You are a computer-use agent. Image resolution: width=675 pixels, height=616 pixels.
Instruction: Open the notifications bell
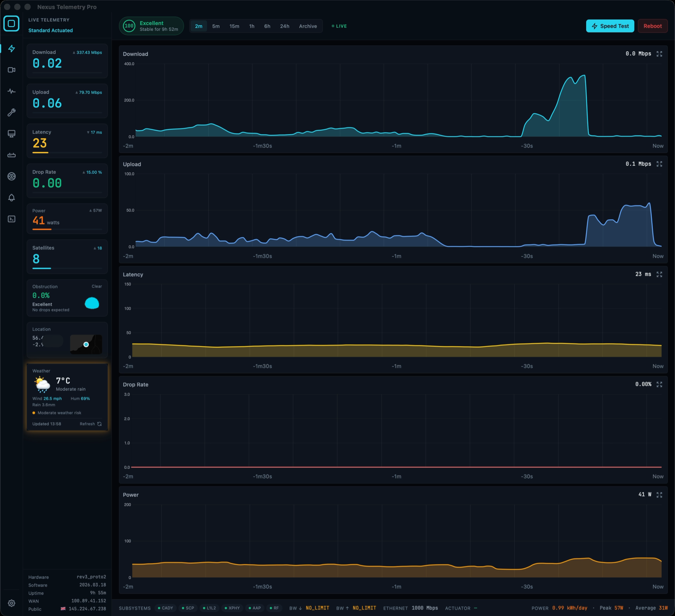12,198
